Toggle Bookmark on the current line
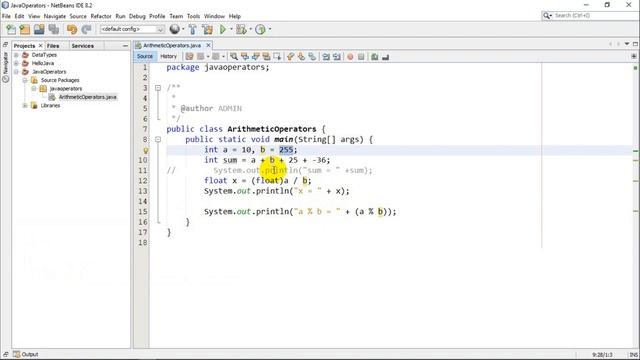The width and height of the screenshot is (640, 360). pyautogui.click(x=312, y=57)
